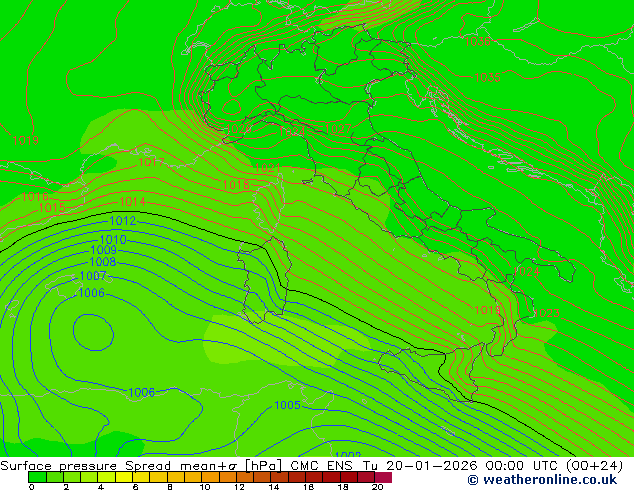
Task: Click the 1014 contour label
Action: click(x=132, y=201)
